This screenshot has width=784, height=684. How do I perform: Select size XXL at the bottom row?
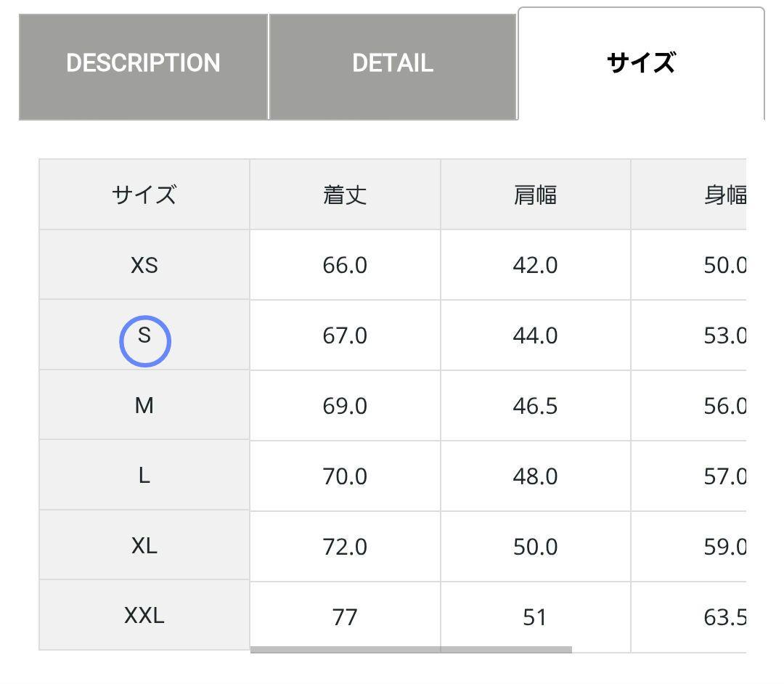click(x=144, y=616)
